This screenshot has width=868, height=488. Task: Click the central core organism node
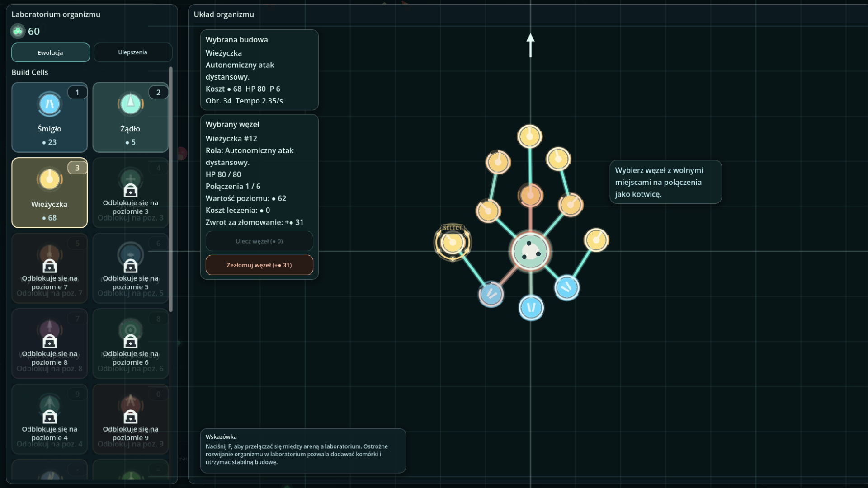[530, 251]
